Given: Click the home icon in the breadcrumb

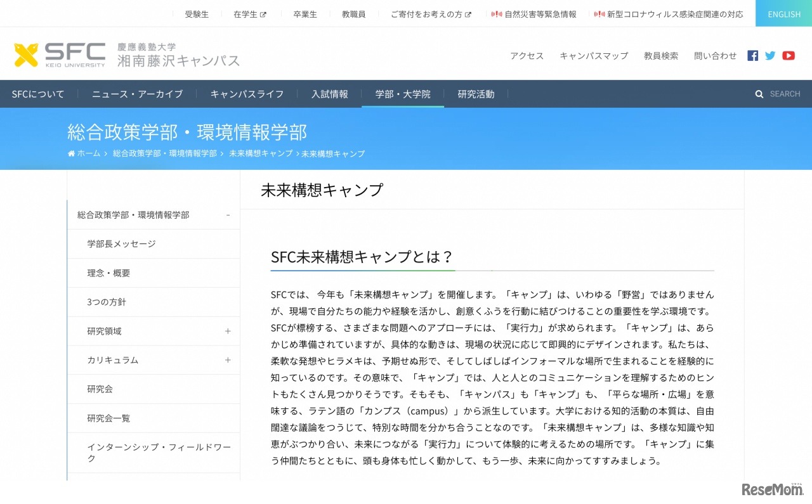Looking at the screenshot, I should click(x=70, y=153).
